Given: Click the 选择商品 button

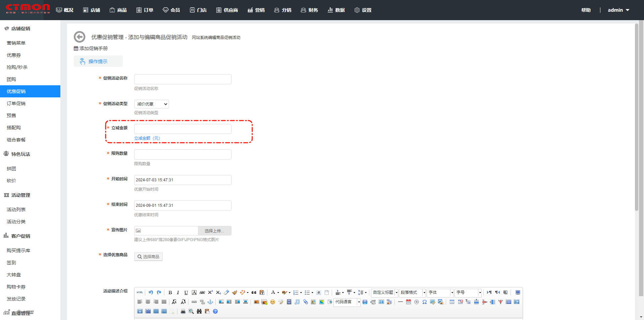Looking at the screenshot, I should click(148, 257).
